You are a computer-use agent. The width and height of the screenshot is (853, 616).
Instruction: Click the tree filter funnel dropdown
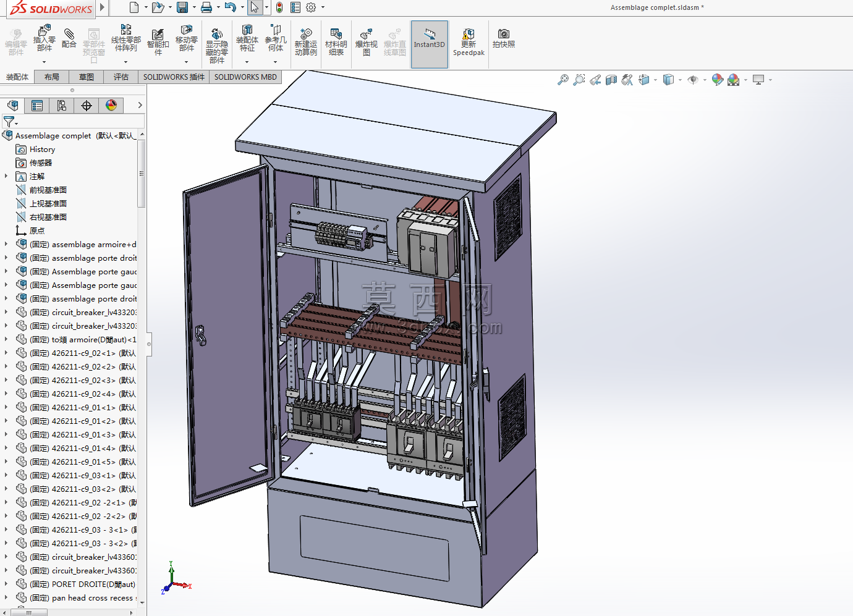tap(11, 122)
